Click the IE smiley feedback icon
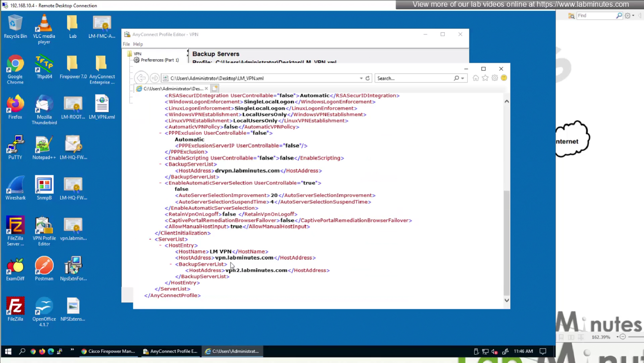644x363 pixels. pos(504,78)
